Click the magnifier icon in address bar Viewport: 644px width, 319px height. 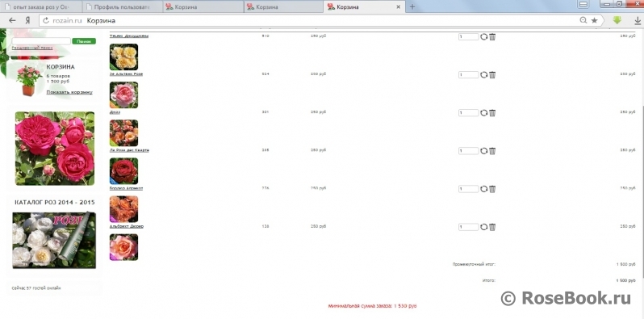(x=583, y=20)
